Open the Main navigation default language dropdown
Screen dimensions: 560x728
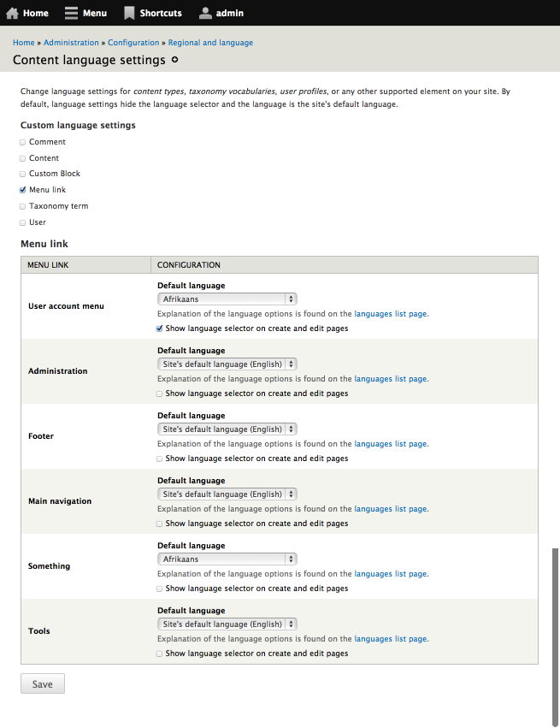[x=227, y=494]
